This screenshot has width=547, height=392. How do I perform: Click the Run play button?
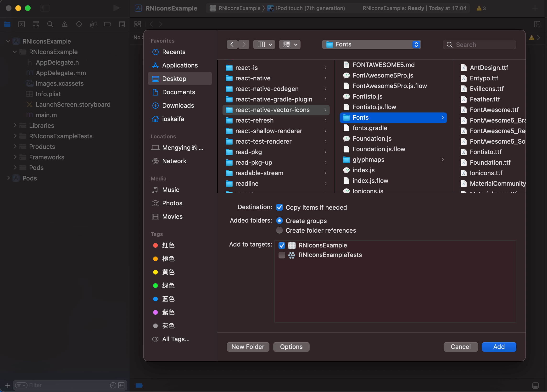coord(116,8)
